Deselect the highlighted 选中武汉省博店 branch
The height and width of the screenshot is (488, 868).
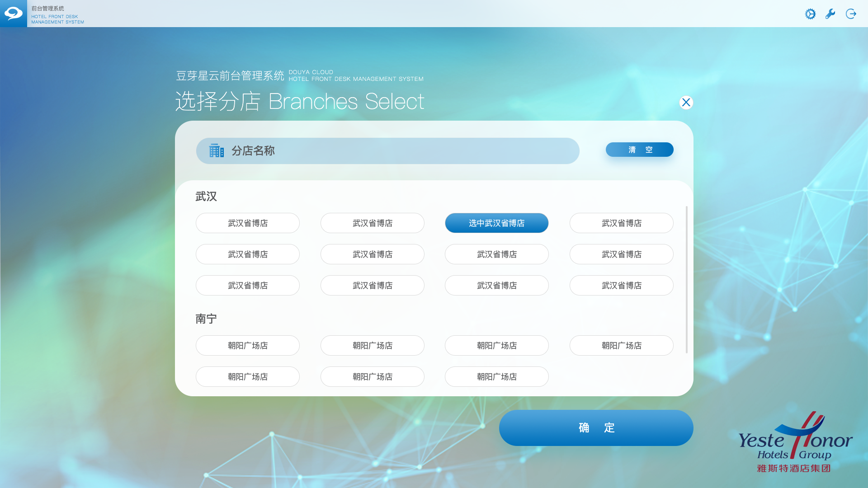click(x=496, y=223)
